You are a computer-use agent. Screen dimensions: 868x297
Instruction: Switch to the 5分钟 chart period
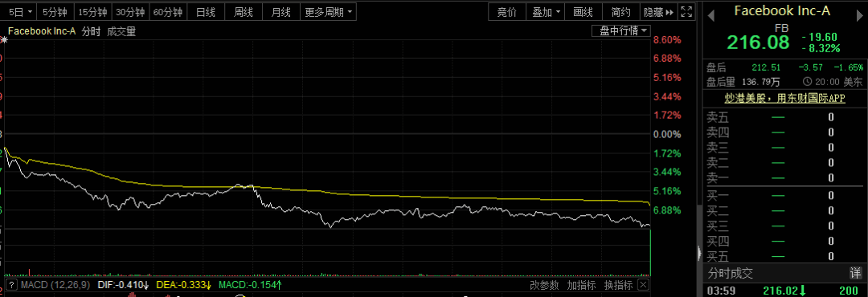[55, 11]
